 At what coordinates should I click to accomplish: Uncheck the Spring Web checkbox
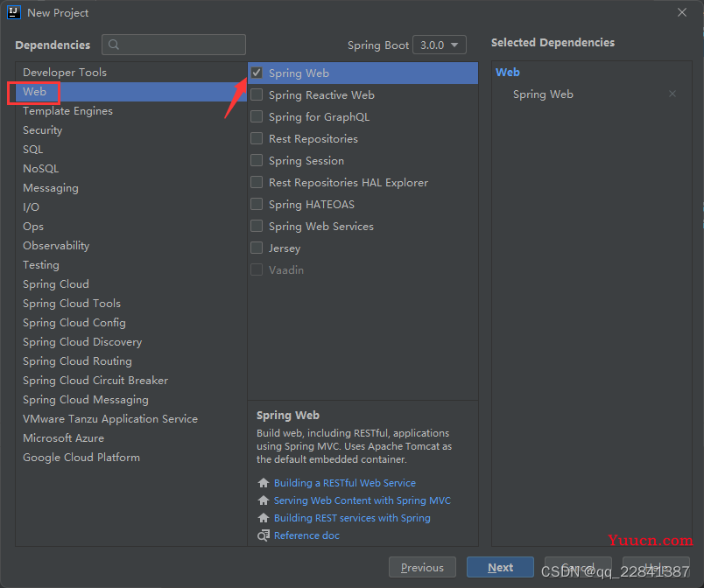pyautogui.click(x=257, y=73)
